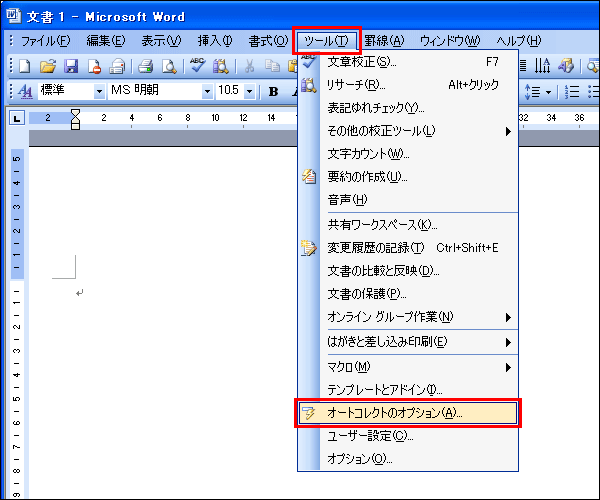Open Print Preview magnifier icon
This screenshot has width=600, height=500.
tap(169, 66)
